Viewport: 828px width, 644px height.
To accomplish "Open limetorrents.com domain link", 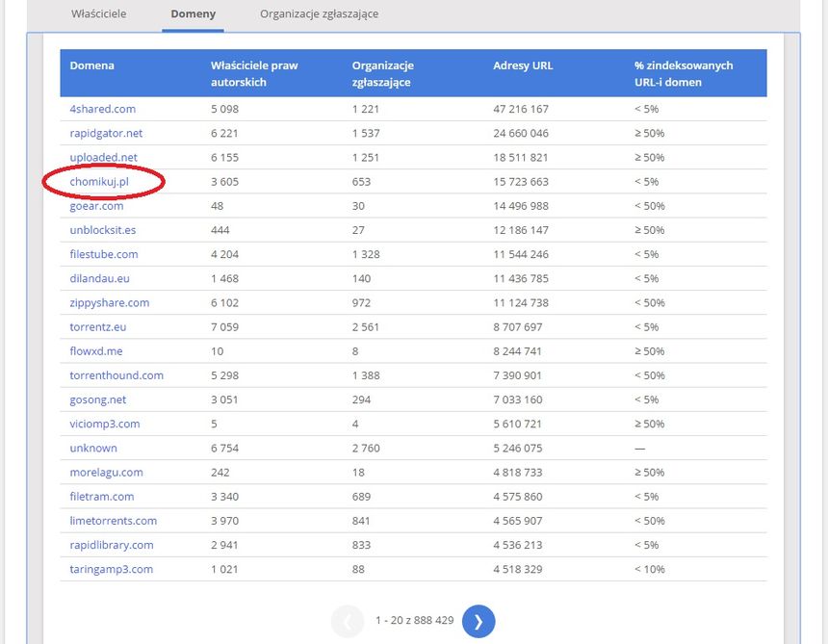I will (114, 521).
